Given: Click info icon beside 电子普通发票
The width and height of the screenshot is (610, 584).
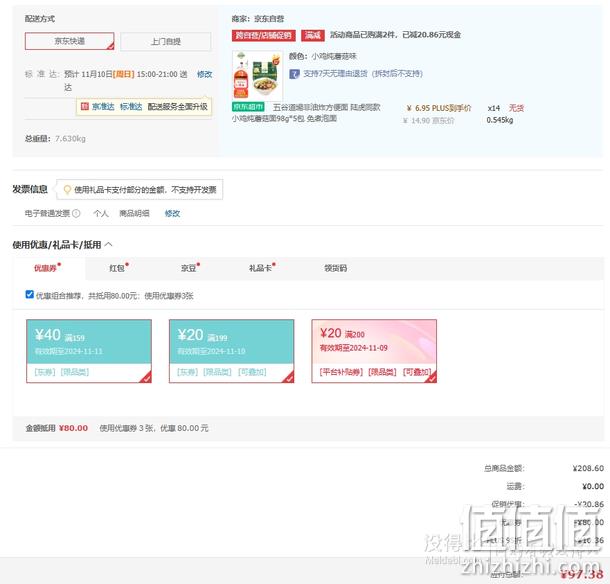Looking at the screenshot, I should tap(76, 213).
